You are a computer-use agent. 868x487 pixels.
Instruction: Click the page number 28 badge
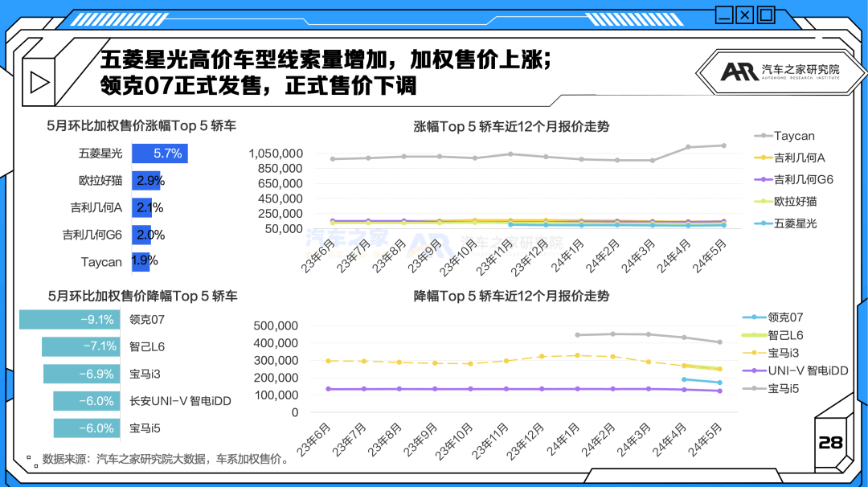[x=830, y=443]
